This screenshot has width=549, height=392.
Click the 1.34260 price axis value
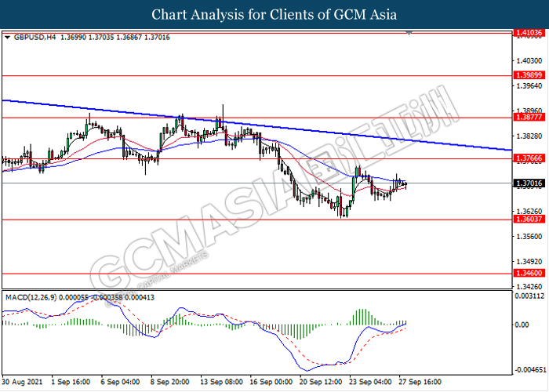coord(529,286)
